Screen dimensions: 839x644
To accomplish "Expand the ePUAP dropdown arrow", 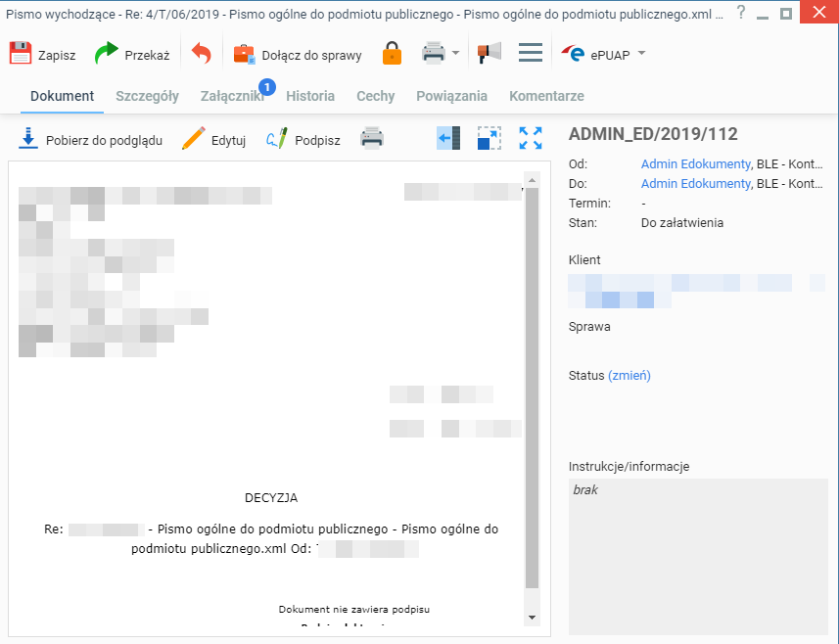I will click(641, 53).
